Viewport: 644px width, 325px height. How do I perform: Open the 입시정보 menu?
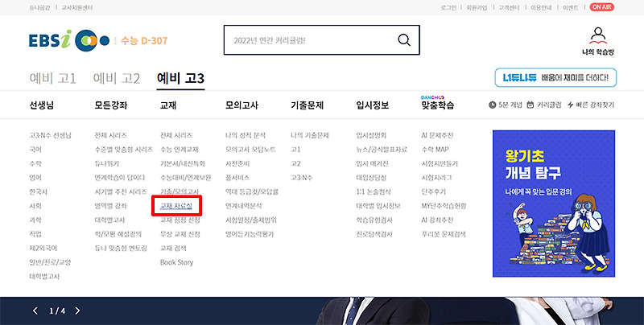click(x=373, y=105)
